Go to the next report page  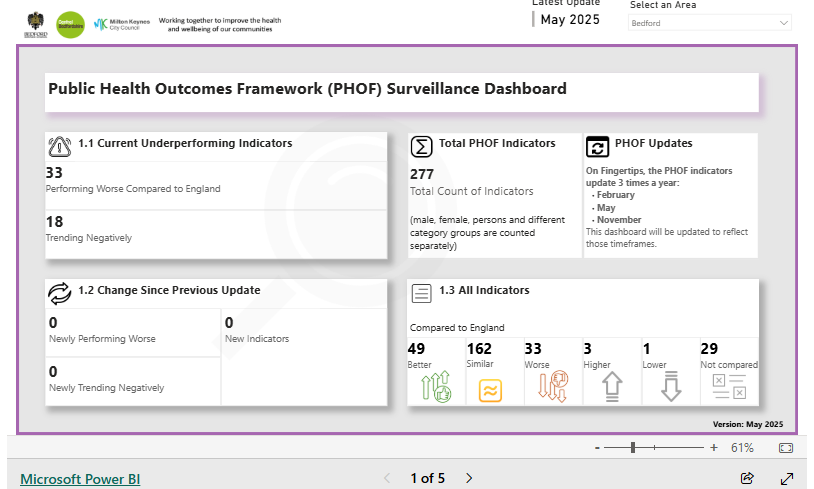tap(469, 478)
